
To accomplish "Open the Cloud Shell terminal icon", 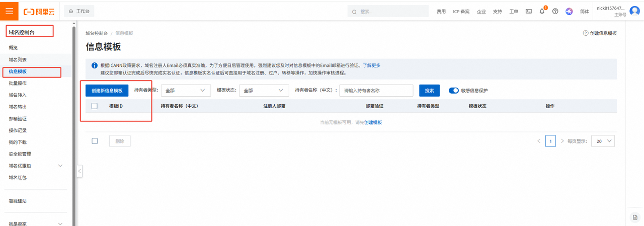I will pyautogui.click(x=529, y=11).
